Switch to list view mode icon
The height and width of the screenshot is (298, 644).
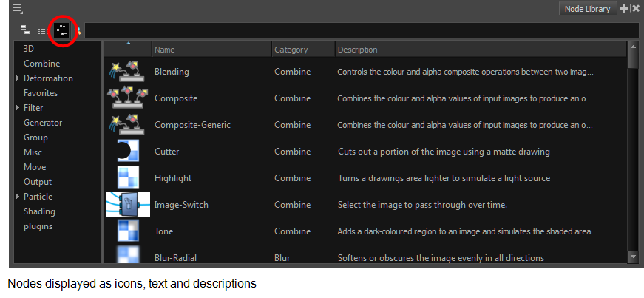(43, 30)
